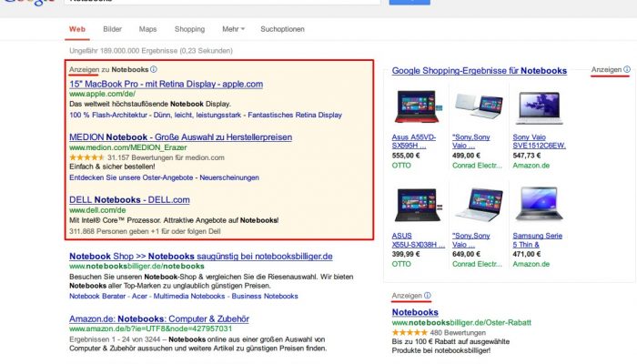Click the ASUS X55U-SX038H product image
This screenshot has width=637, height=364.
point(418,205)
